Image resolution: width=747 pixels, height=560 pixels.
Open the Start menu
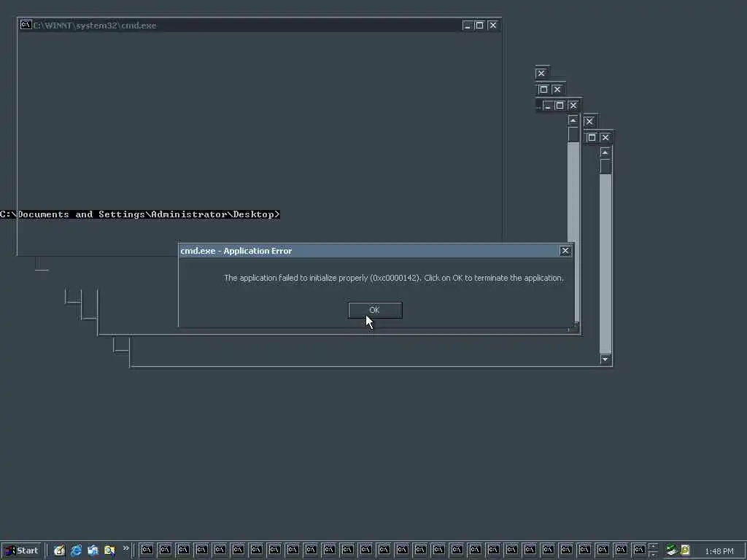coord(21,551)
